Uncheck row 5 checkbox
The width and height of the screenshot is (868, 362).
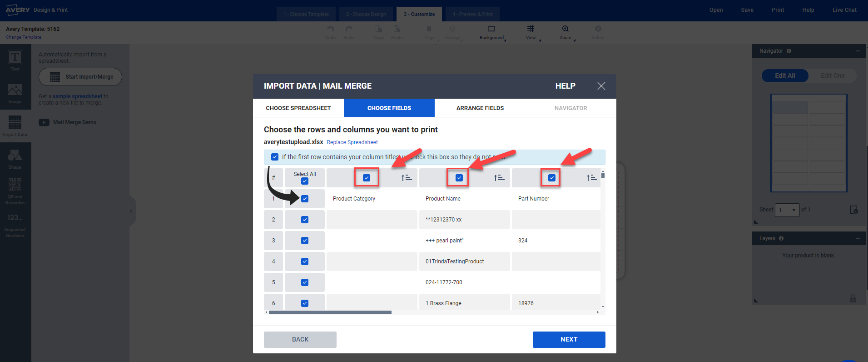[305, 282]
